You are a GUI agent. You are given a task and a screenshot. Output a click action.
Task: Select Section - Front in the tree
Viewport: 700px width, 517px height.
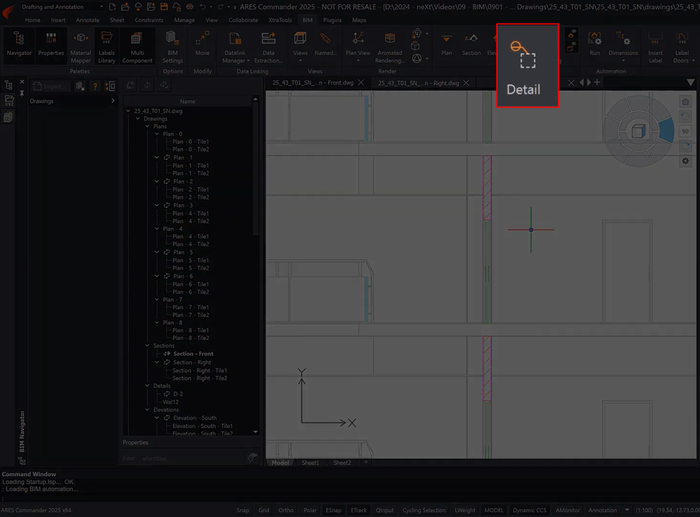[193, 354]
